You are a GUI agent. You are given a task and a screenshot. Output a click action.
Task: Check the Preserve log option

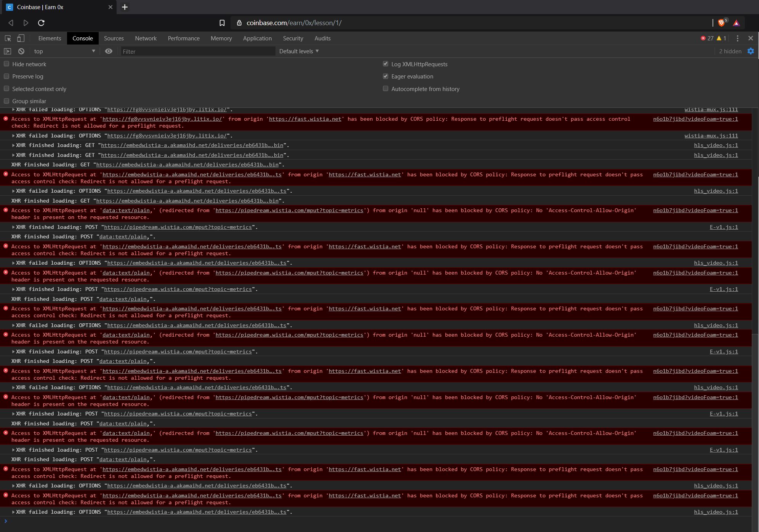[x=6, y=76]
